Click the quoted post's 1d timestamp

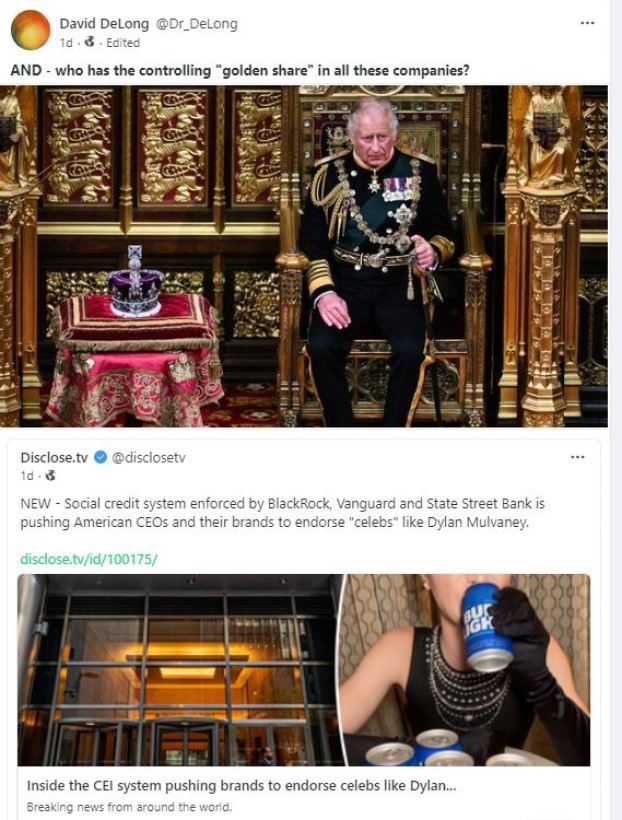27,476
